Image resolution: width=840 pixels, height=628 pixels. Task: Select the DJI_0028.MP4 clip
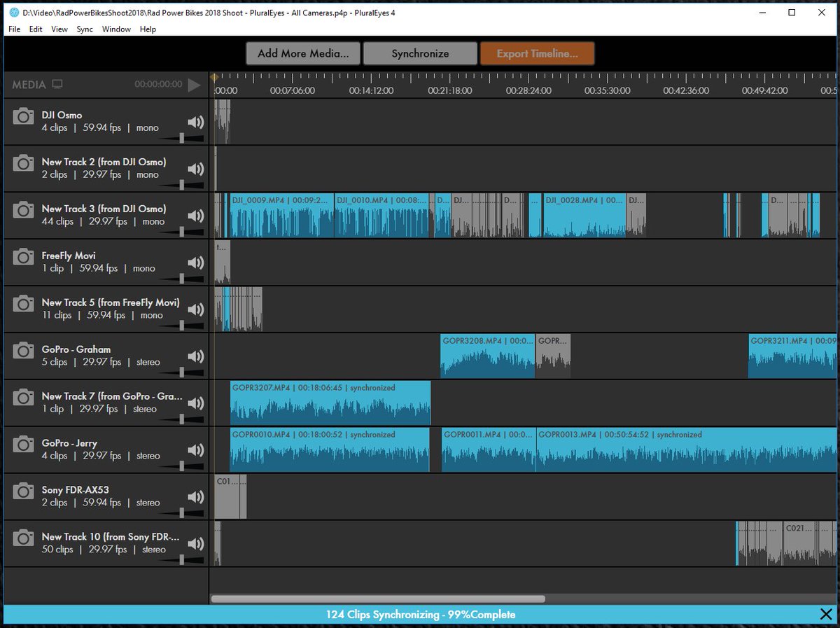tap(584, 215)
